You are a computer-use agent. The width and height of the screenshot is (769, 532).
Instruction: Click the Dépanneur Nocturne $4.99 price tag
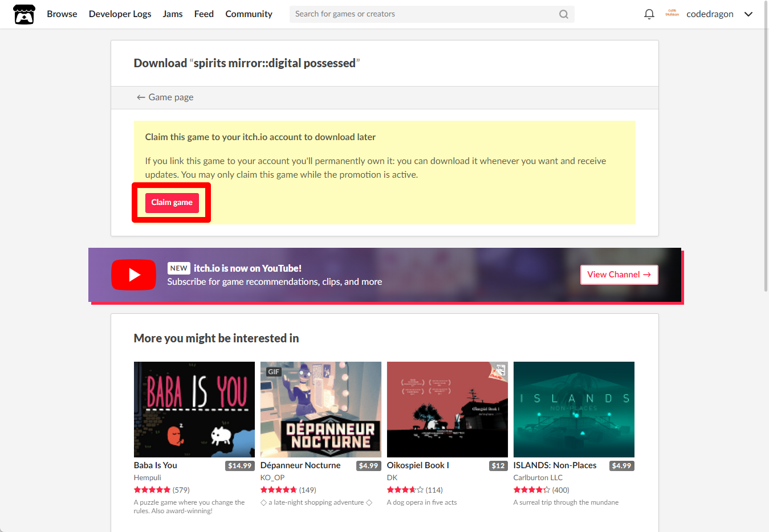point(369,466)
